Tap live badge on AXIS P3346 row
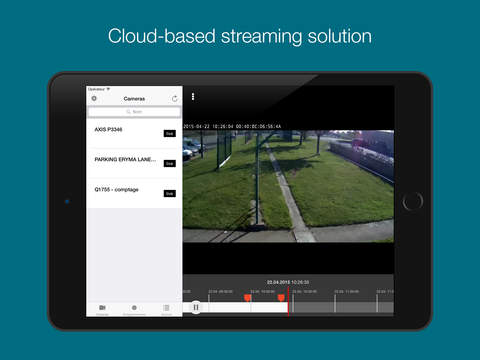The image size is (480, 360). pos(170,133)
